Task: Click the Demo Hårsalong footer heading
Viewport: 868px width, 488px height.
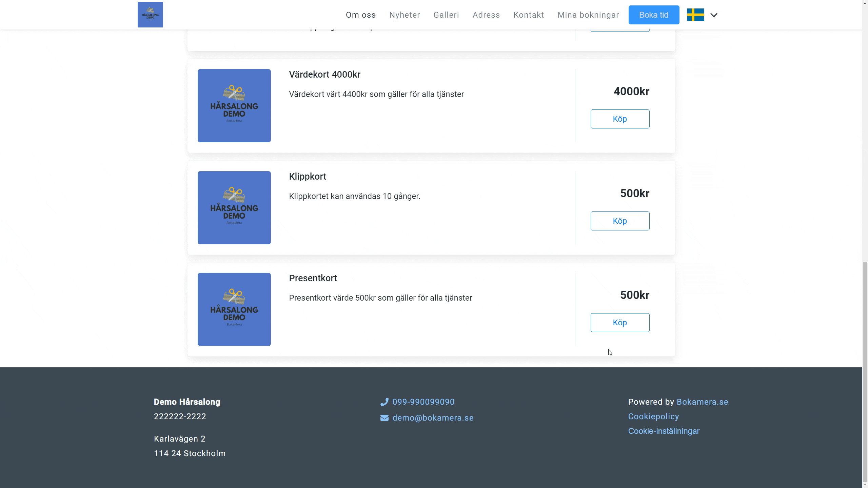Action: (187, 402)
